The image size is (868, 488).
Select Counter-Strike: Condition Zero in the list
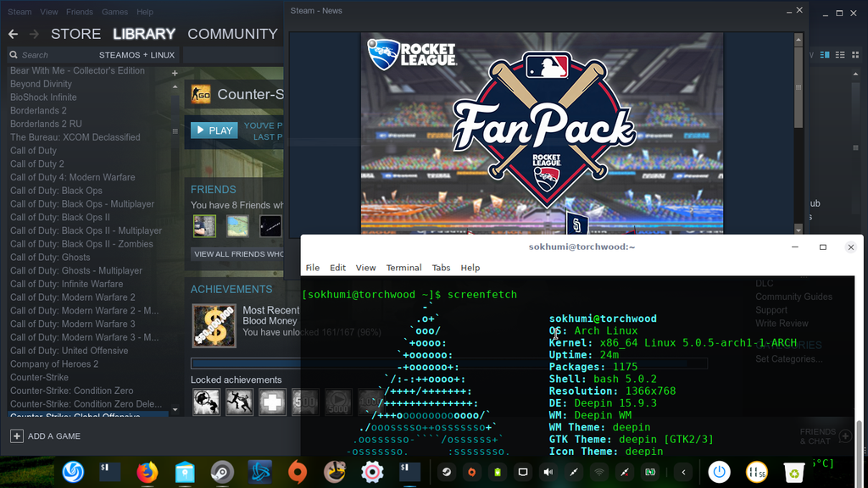[72, 391]
